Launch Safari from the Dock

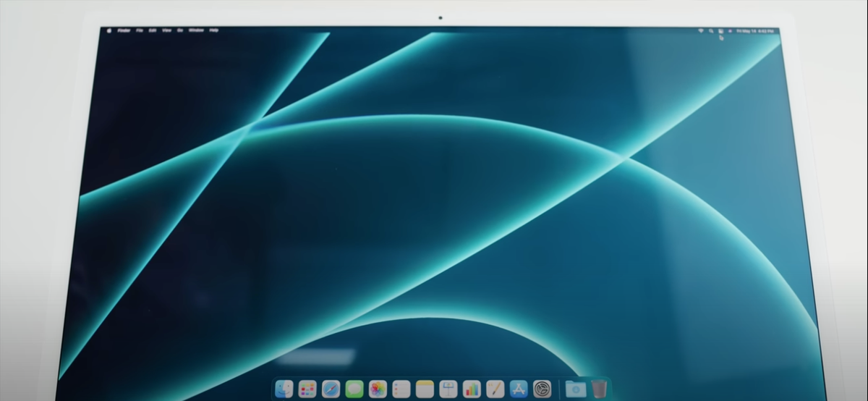point(331,389)
